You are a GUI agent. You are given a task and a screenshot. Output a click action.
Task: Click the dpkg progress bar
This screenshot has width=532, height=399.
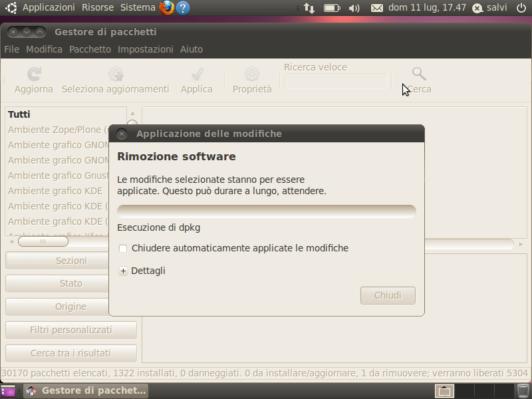[x=267, y=211]
